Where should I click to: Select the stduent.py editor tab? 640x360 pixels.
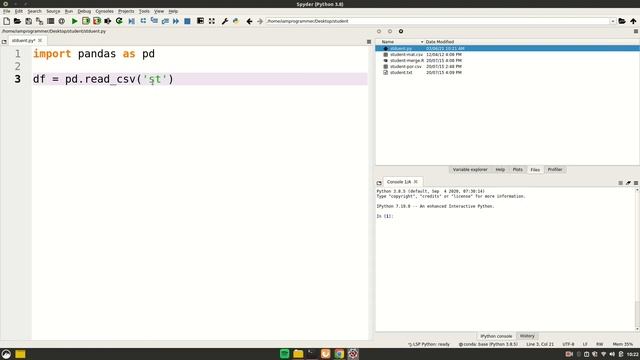[x=23, y=40]
